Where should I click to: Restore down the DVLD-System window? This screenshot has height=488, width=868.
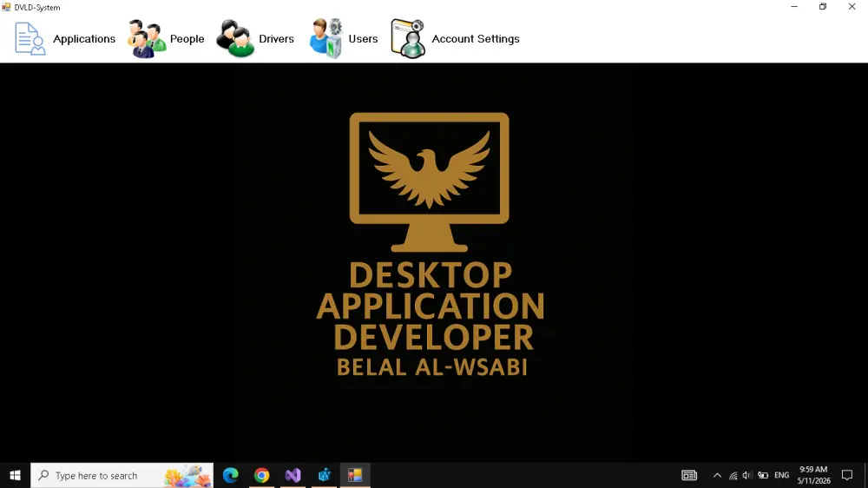point(823,7)
